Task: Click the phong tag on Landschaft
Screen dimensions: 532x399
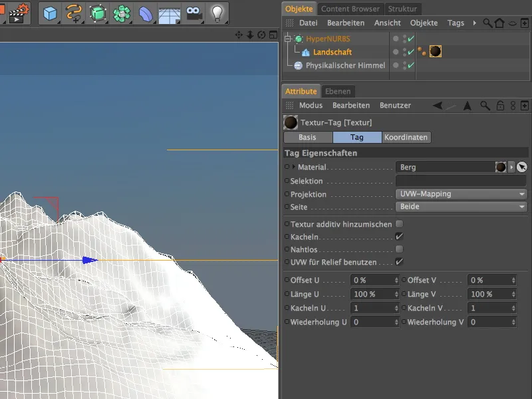Action: 422,51
